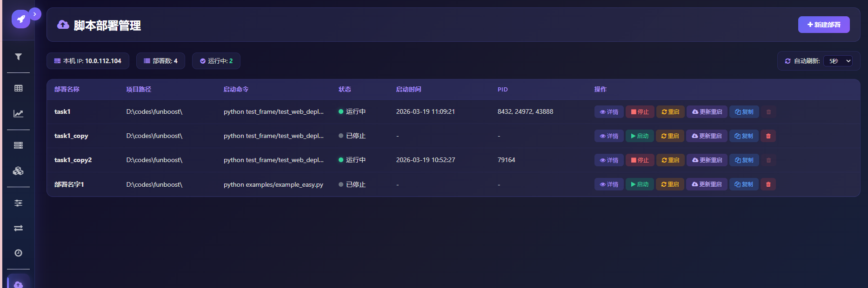The width and height of the screenshot is (868, 288).
Task: Click start time 2026-03-19 10:52:27
Action: [426, 160]
